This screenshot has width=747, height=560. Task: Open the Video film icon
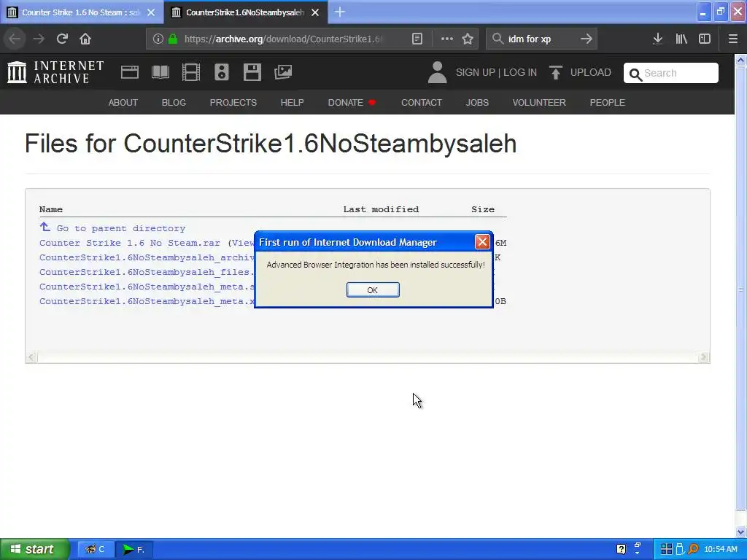tap(191, 72)
